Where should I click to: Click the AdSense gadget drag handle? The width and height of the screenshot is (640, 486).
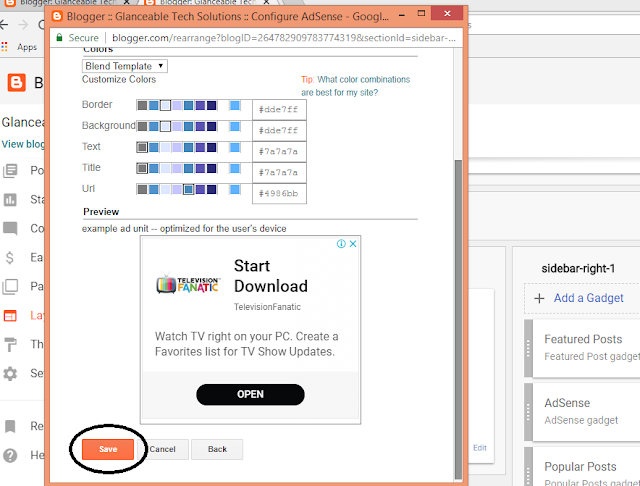click(528, 412)
